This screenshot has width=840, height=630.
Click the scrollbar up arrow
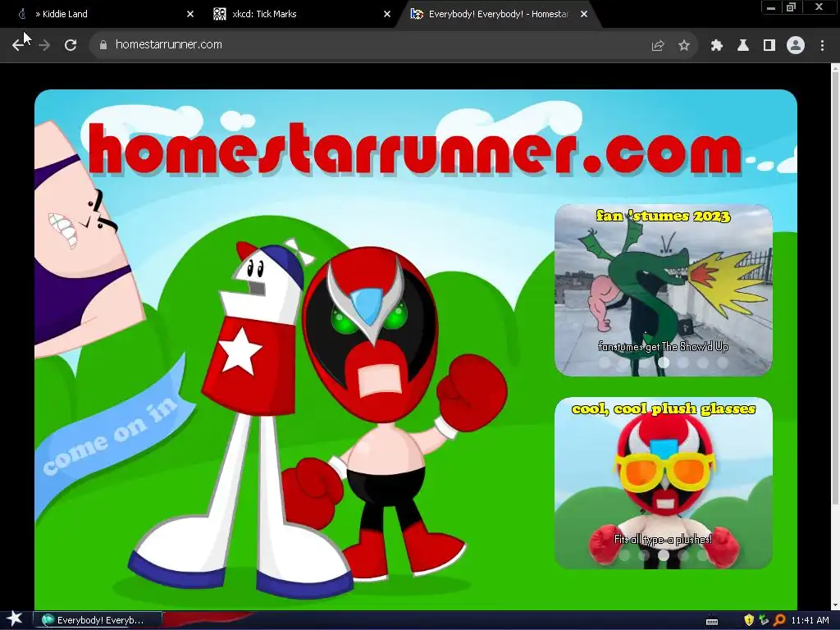pyautogui.click(x=835, y=69)
